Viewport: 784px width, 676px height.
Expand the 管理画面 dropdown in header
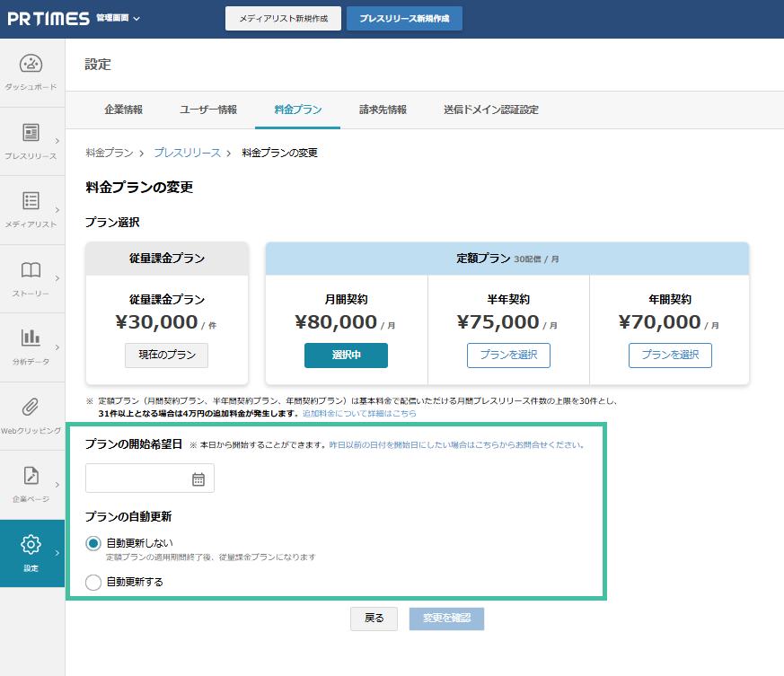click(x=119, y=19)
